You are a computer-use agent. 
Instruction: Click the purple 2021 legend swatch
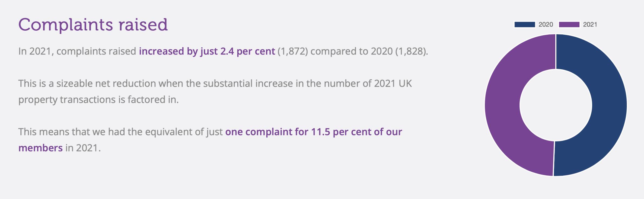569,25
